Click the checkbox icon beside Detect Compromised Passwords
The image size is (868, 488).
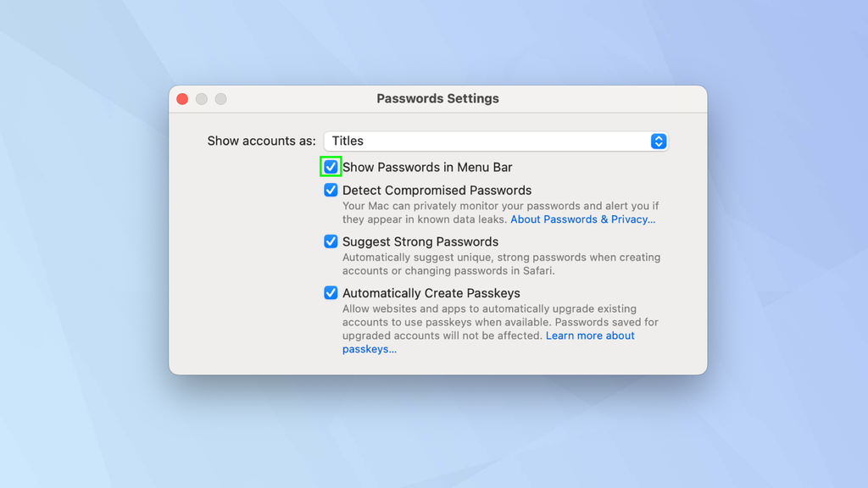pyautogui.click(x=331, y=190)
